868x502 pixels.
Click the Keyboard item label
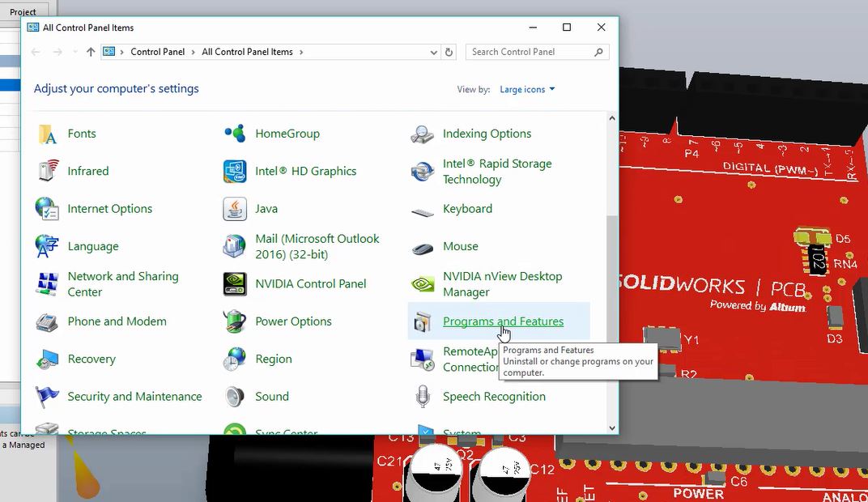pos(468,209)
